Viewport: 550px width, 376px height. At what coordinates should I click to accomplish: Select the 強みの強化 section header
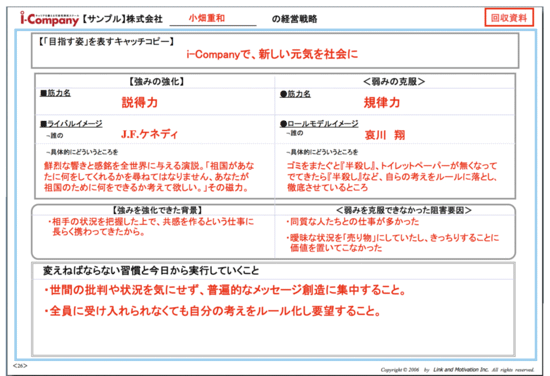pos(156,82)
